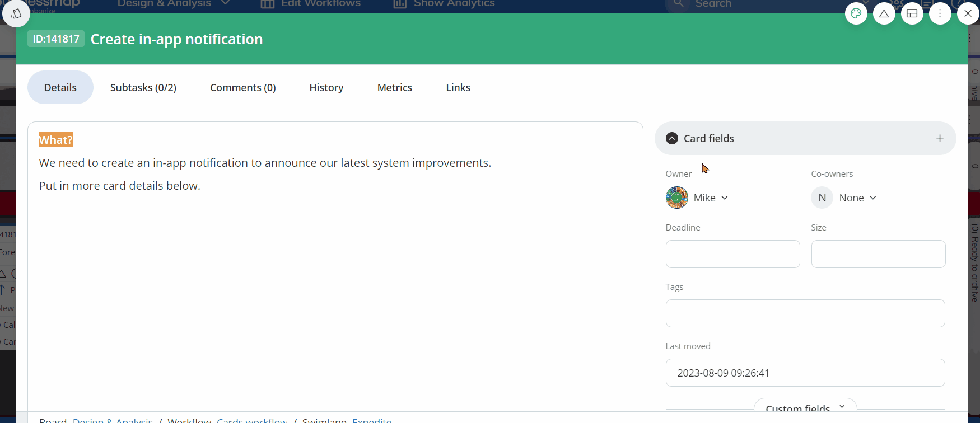Image resolution: width=980 pixels, height=423 pixels.
Task: Click the text Put in more card details below
Action: pos(120,186)
